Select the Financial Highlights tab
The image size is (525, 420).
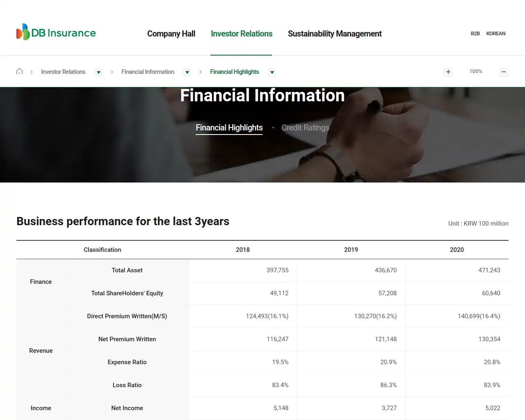tap(229, 128)
